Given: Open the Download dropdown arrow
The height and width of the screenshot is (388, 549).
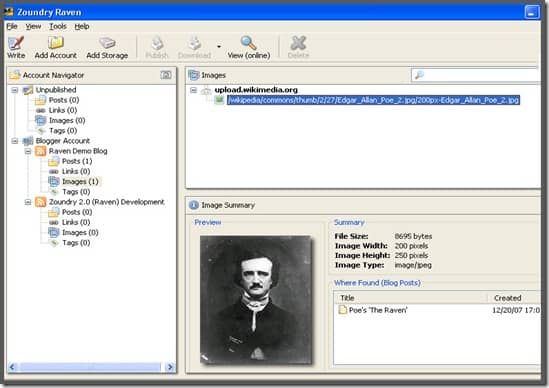Looking at the screenshot, I should 219,46.
